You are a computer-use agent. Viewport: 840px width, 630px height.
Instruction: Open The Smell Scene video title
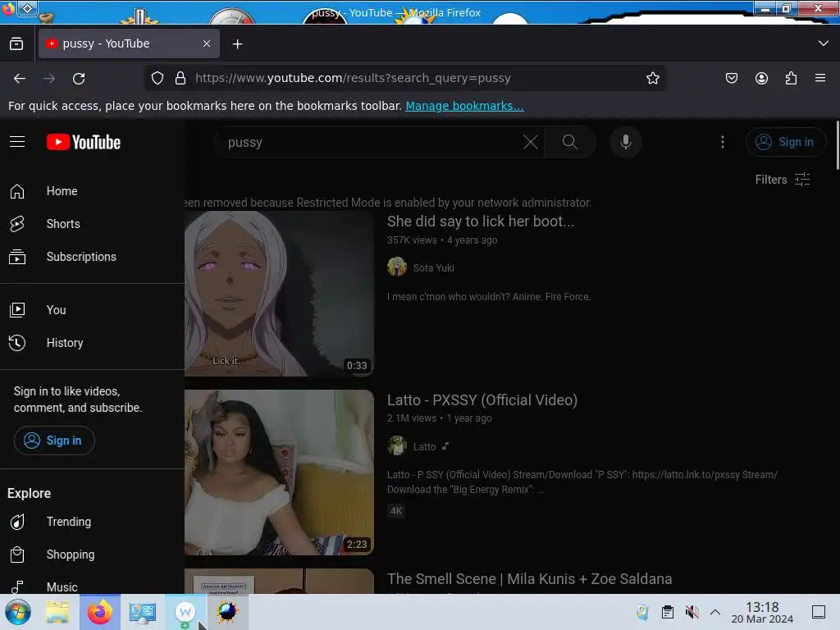[x=529, y=579]
